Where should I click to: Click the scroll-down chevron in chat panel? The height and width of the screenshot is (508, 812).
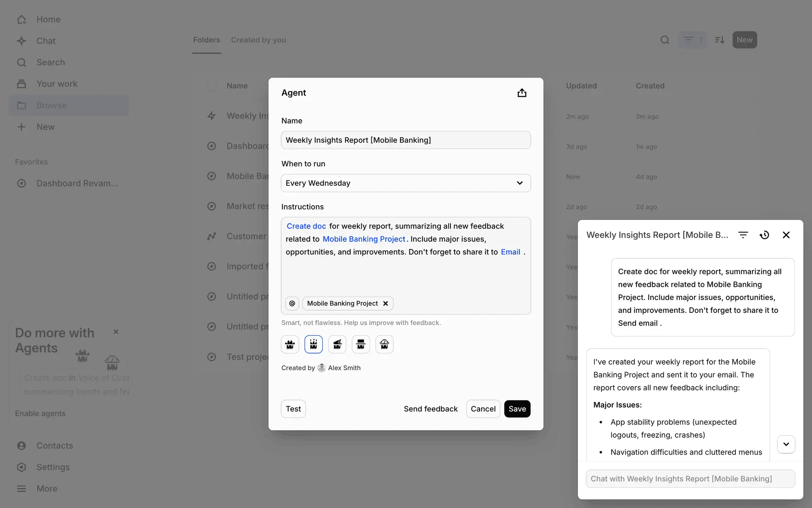pyautogui.click(x=786, y=444)
